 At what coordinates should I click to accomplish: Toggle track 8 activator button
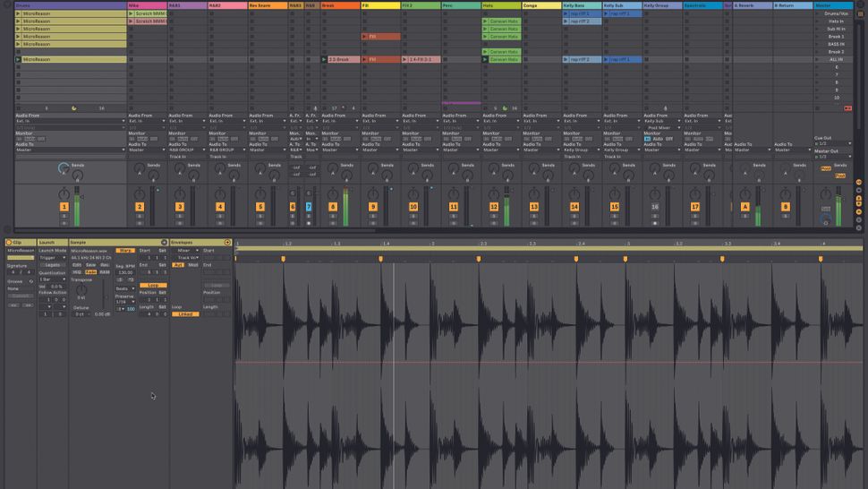[x=333, y=207]
